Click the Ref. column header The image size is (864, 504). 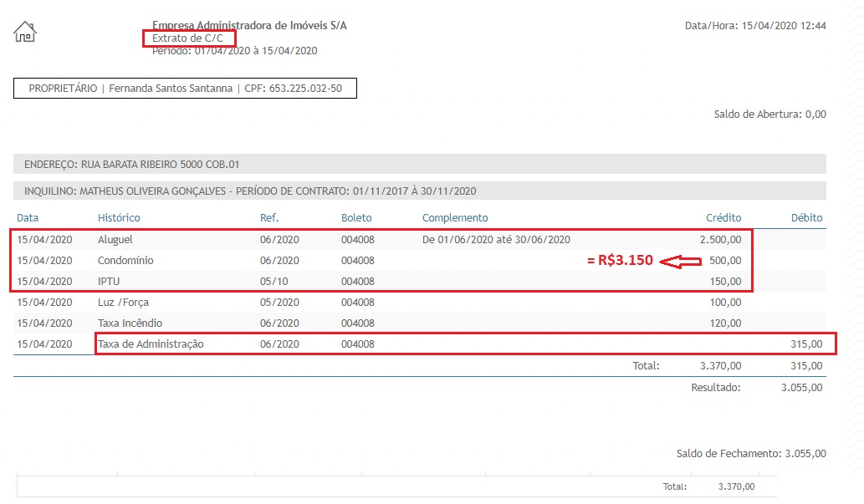(x=269, y=218)
